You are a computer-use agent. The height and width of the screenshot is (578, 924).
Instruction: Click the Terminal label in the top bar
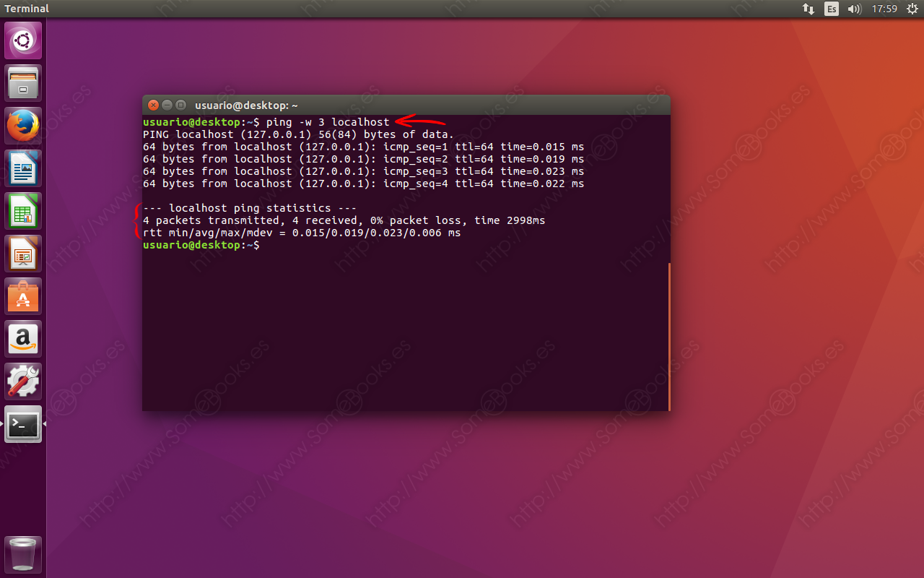tap(25, 8)
